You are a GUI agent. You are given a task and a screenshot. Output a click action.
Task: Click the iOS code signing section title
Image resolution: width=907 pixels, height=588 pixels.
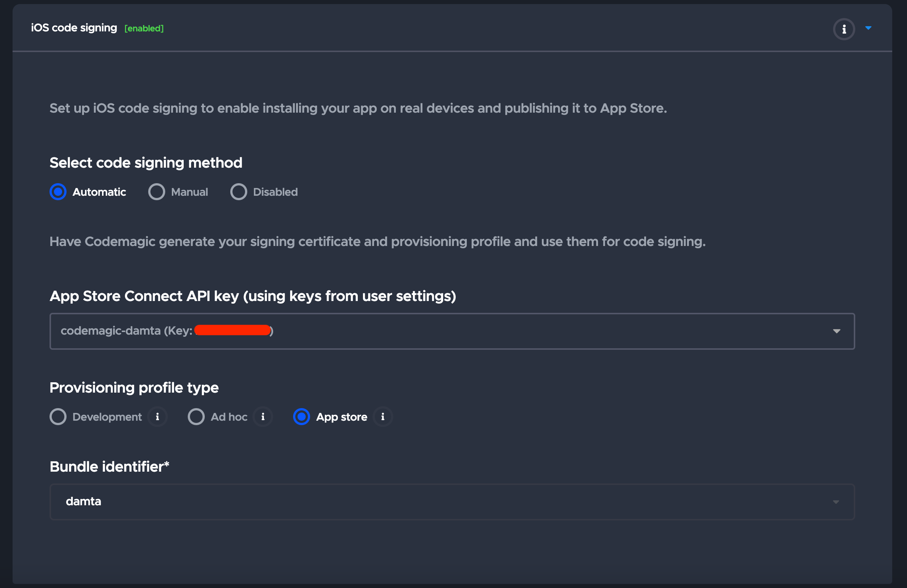tap(74, 28)
